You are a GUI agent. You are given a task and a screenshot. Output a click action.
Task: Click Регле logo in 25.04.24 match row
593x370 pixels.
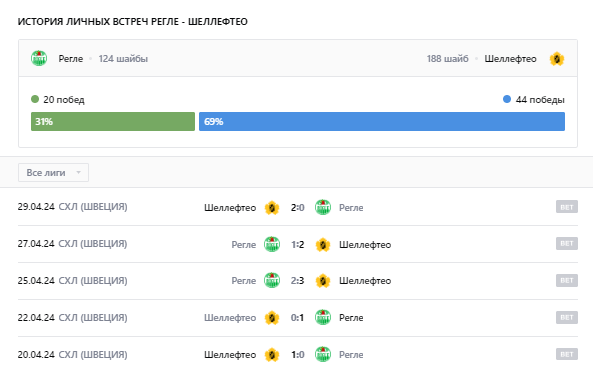click(272, 280)
